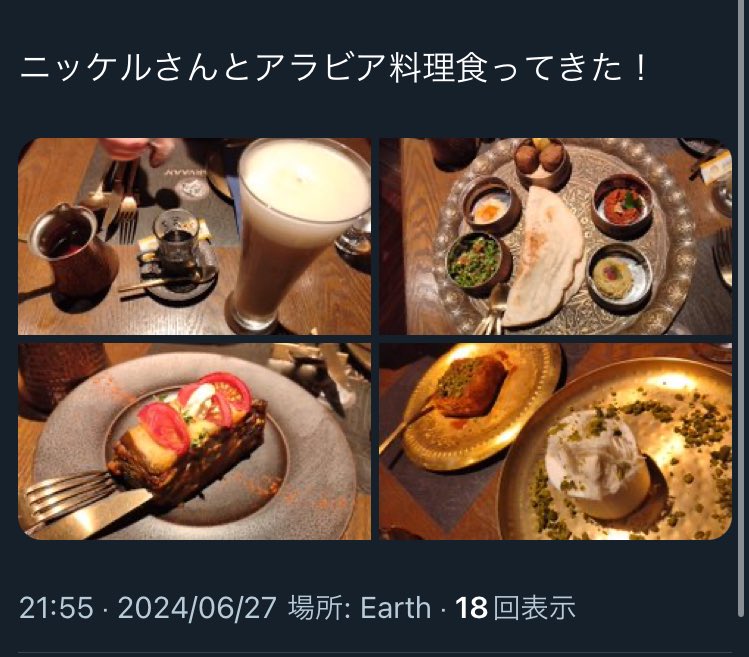Open the bottom-right photo of golden dessert plates
The width and height of the screenshot is (749, 657).
pos(556,442)
